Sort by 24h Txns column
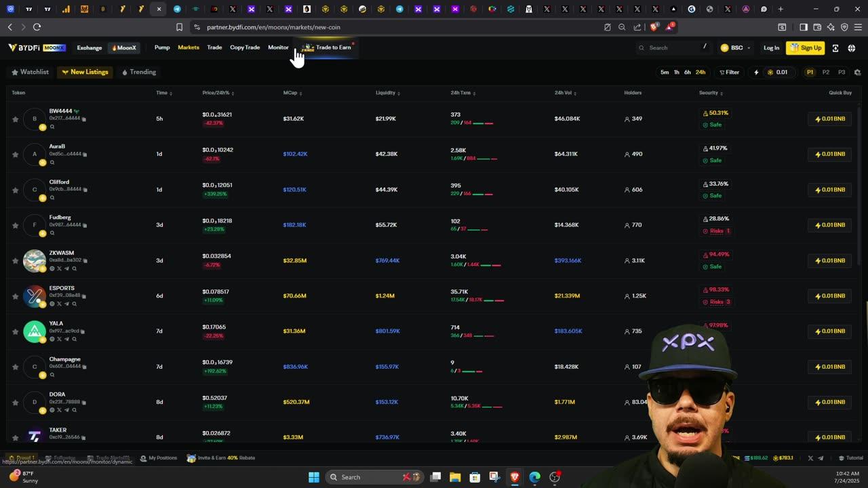868x488 pixels. (463, 93)
